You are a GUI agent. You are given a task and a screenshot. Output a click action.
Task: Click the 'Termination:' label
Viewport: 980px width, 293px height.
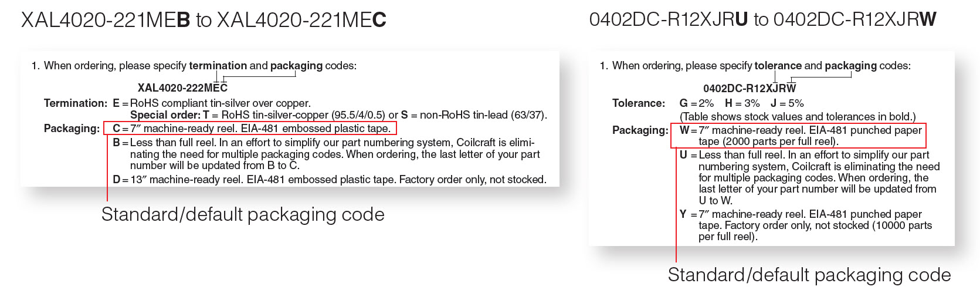coord(76,103)
